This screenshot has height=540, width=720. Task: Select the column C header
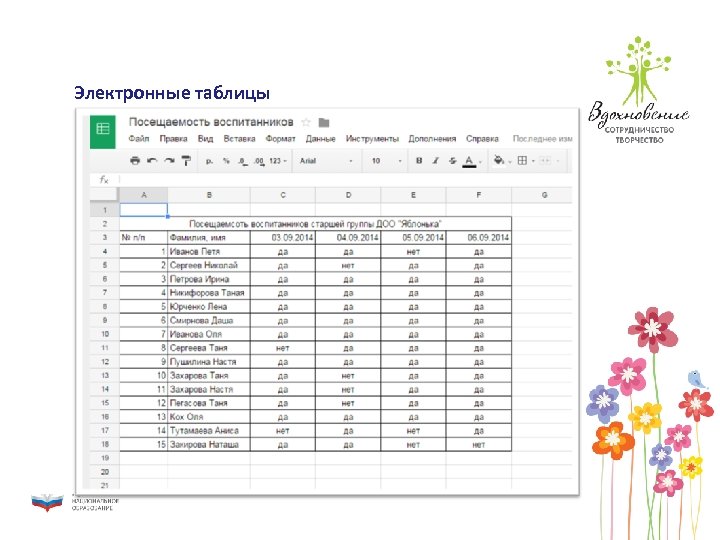(x=283, y=195)
